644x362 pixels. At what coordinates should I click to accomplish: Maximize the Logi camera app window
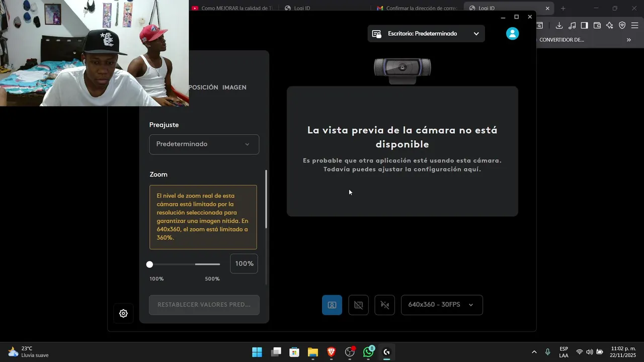(516, 17)
